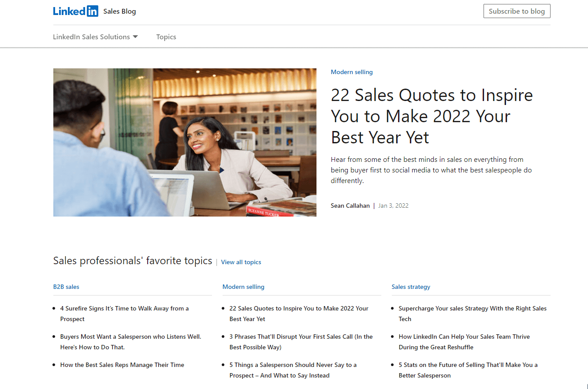Image resolution: width=588 pixels, height=389 pixels.
Task: Open '3 Phrases That'll Disrupt Your First Sales Call'
Action: [301, 341]
